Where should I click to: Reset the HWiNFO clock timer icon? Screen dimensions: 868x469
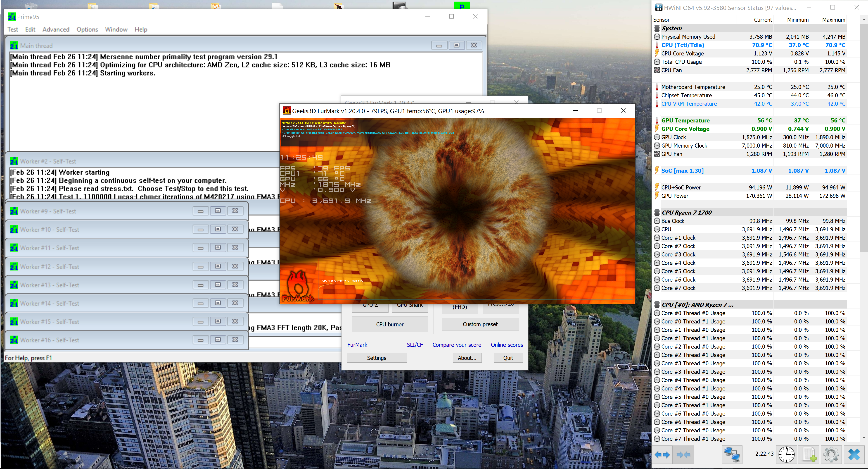[x=786, y=455]
